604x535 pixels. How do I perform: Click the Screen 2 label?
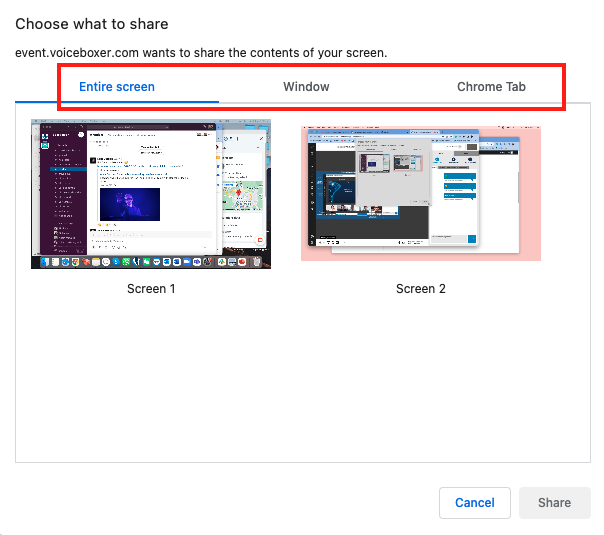[x=421, y=288]
